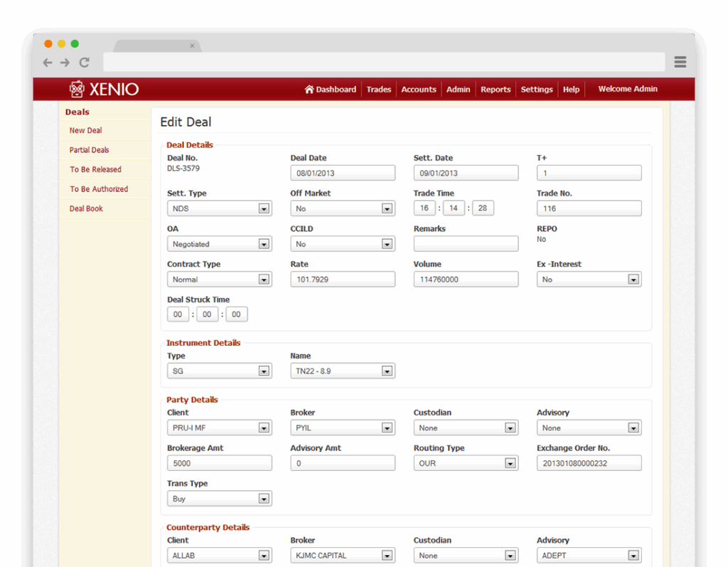Open To Be Released deals
Image resolution: width=728 pixels, height=567 pixels.
pyautogui.click(x=96, y=169)
